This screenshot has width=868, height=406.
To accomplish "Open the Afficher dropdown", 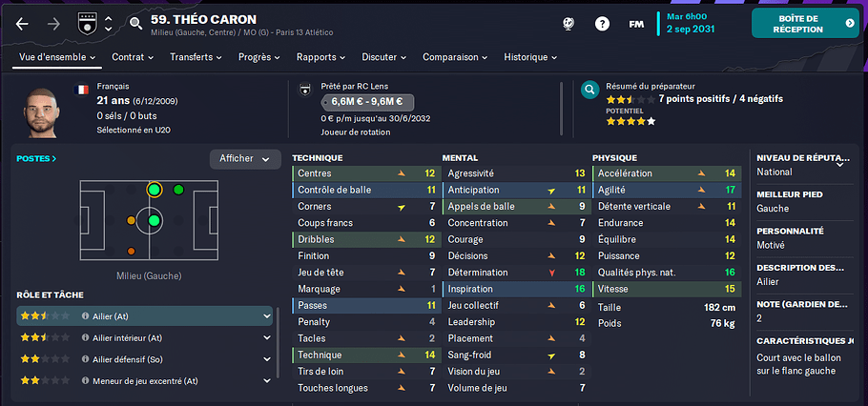I will pos(244,159).
